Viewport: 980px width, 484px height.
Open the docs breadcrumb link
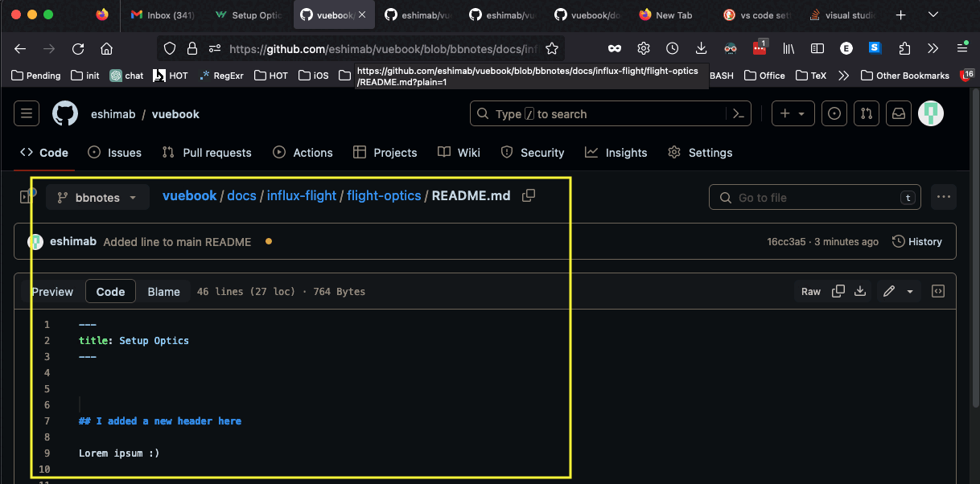click(x=241, y=195)
